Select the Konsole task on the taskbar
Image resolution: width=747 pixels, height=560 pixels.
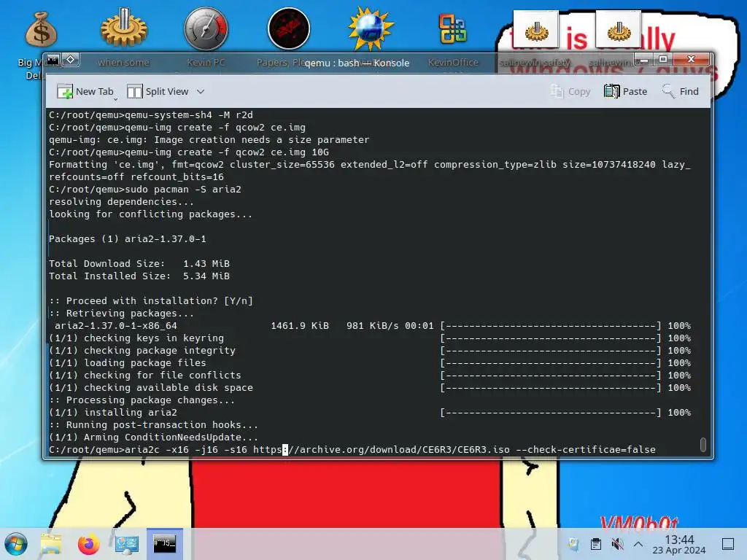pos(165,544)
